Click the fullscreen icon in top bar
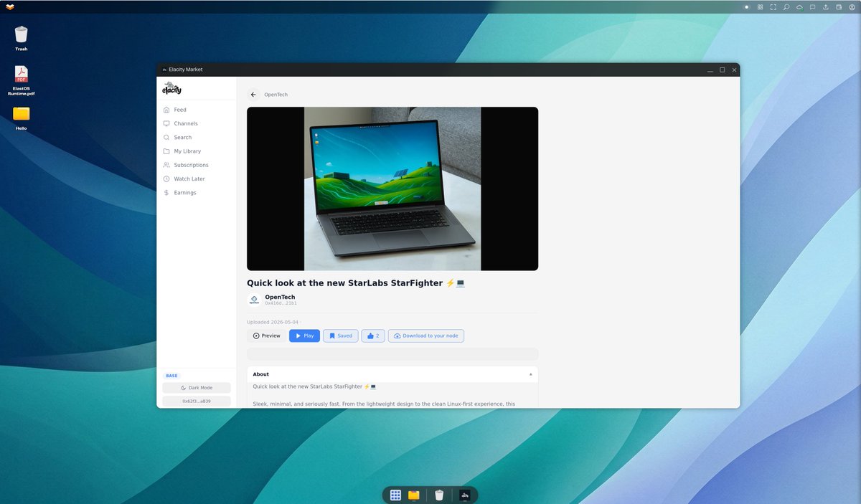Image resolution: width=861 pixels, height=504 pixels. point(773,7)
